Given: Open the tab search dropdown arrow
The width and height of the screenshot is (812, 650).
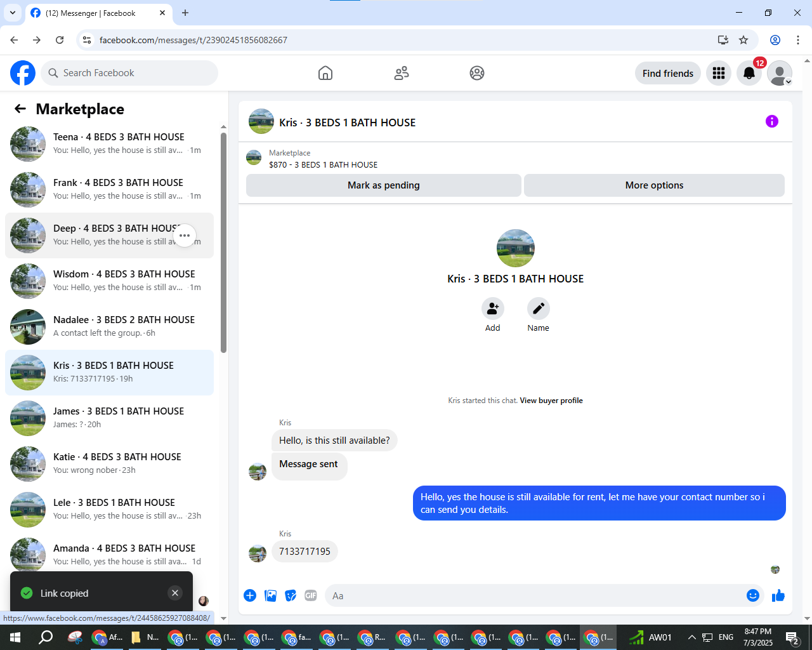Looking at the screenshot, I should tap(13, 13).
